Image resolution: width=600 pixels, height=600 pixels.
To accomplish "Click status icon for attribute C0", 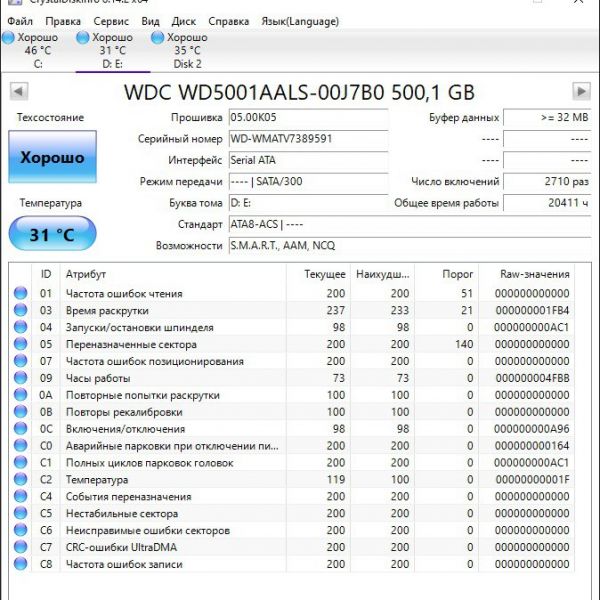I will (x=20, y=445).
